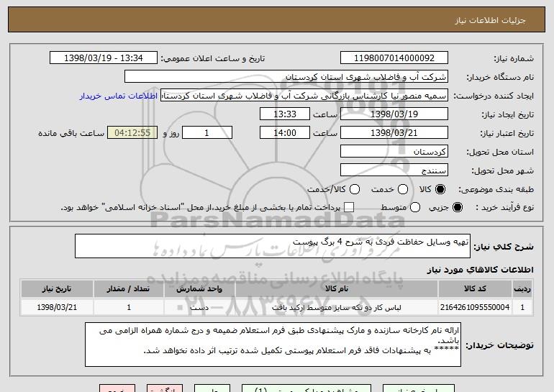554x392 pixels.
Task: Click the validity date field 1398/03/21
Action: [394, 133]
